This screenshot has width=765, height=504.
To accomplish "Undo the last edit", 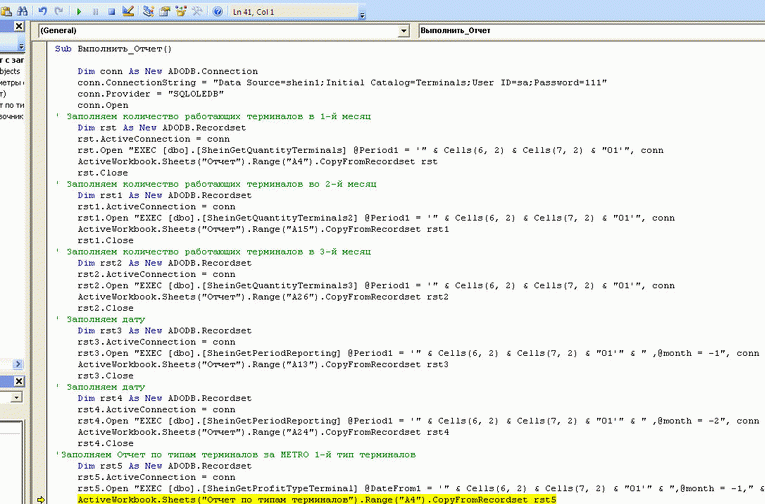I will click(42, 11).
